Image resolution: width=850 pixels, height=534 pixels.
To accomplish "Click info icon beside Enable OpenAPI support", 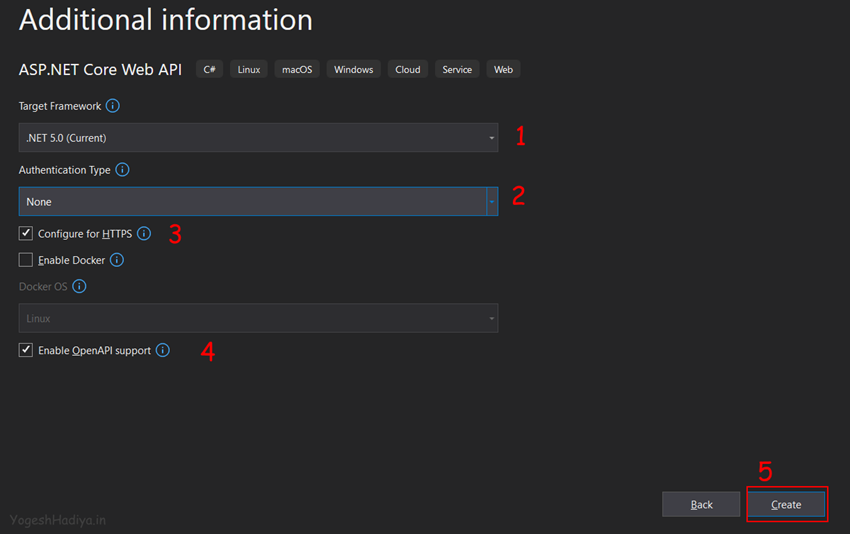I will 163,351.
